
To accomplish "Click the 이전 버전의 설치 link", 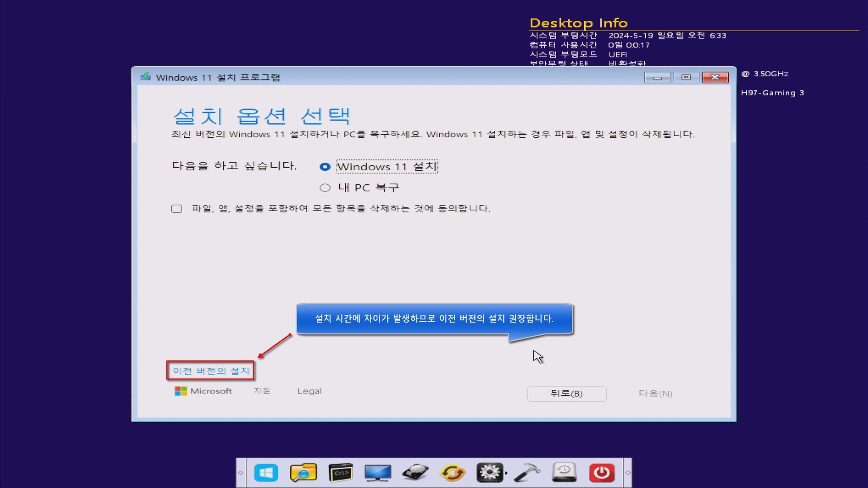I will (x=211, y=371).
